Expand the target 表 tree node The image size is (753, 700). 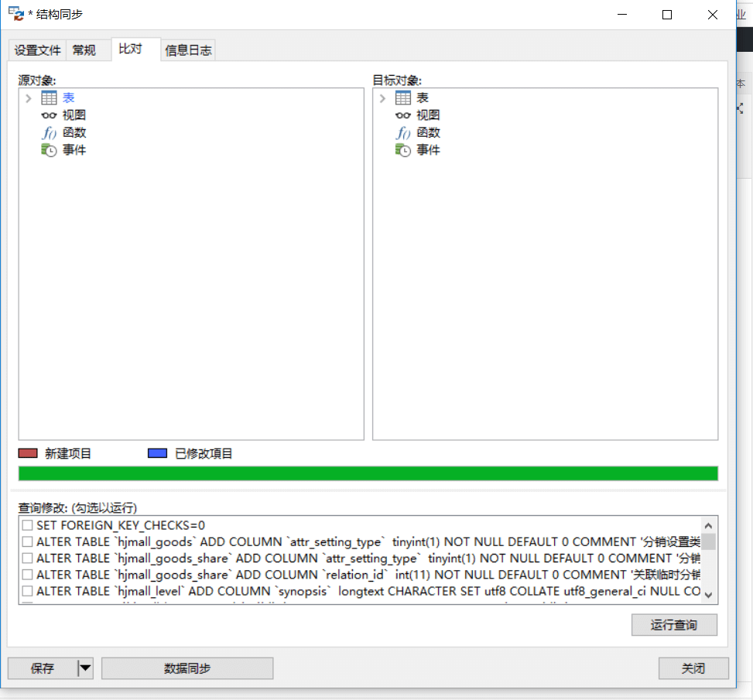(x=382, y=98)
